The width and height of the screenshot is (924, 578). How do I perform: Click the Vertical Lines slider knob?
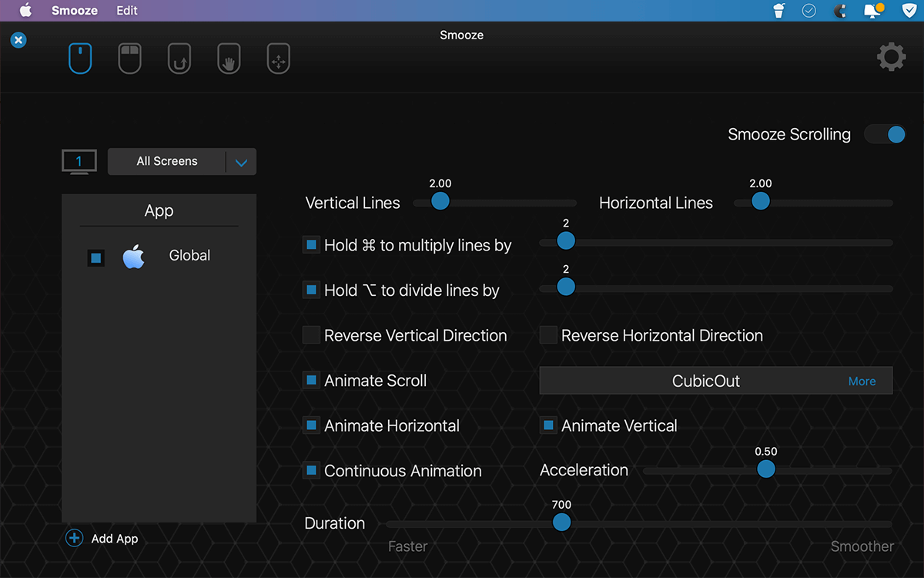tap(440, 201)
